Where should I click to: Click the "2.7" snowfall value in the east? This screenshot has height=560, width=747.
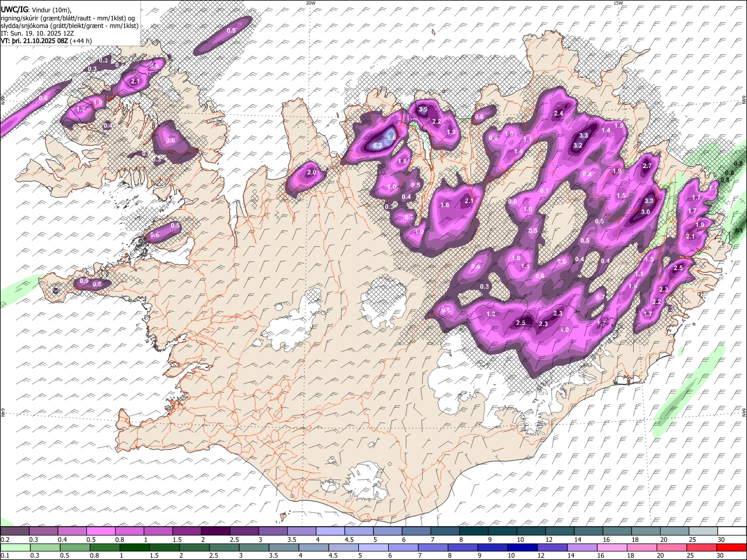pos(647,166)
